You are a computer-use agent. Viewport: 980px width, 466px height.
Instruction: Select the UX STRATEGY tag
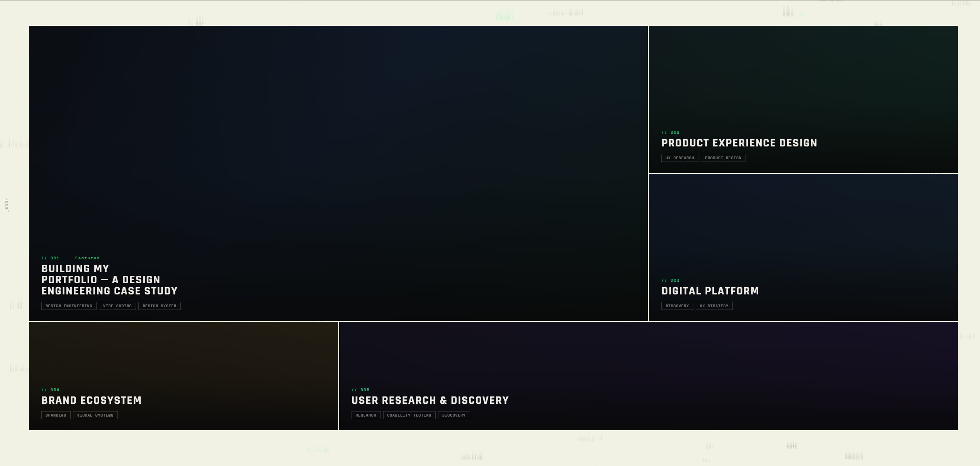click(x=714, y=306)
